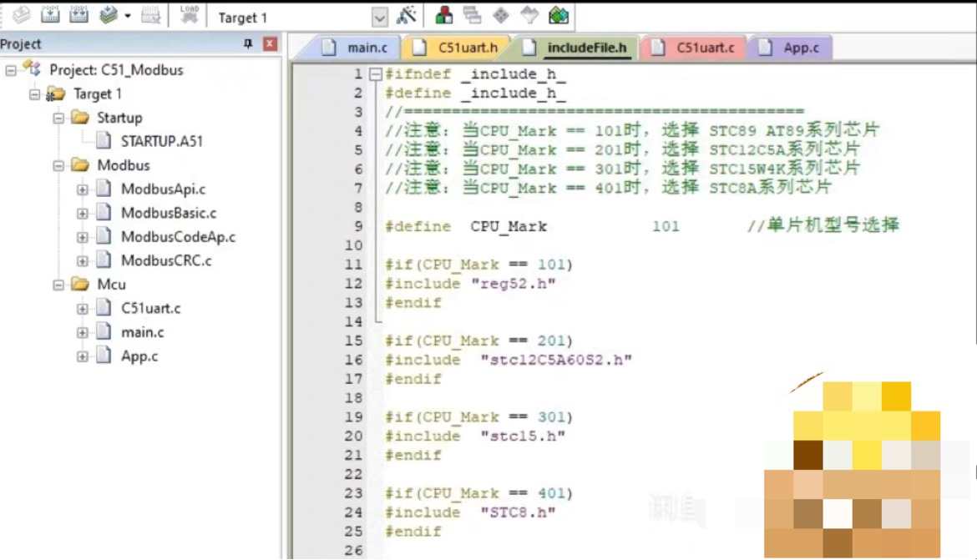Viewport: 977px width, 560px height.
Task: Select ModbusApi.c in the project tree
Action: point(163,189)
